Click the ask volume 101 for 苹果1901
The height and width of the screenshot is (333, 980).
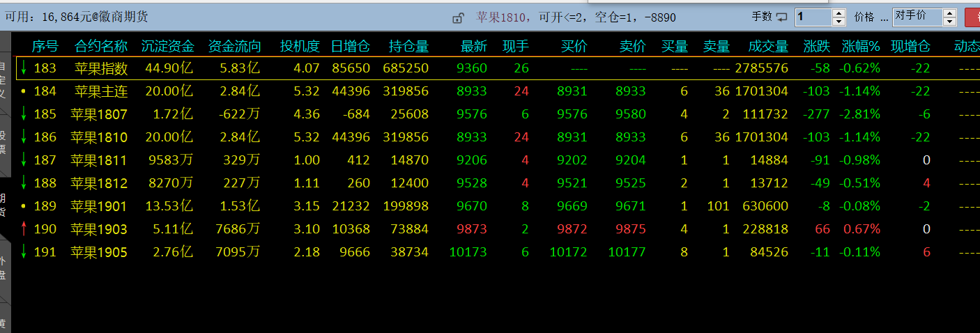719,206
